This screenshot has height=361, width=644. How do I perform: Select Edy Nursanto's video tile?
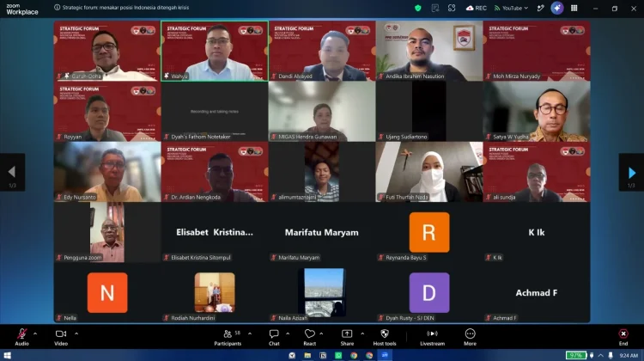point(107,172)
